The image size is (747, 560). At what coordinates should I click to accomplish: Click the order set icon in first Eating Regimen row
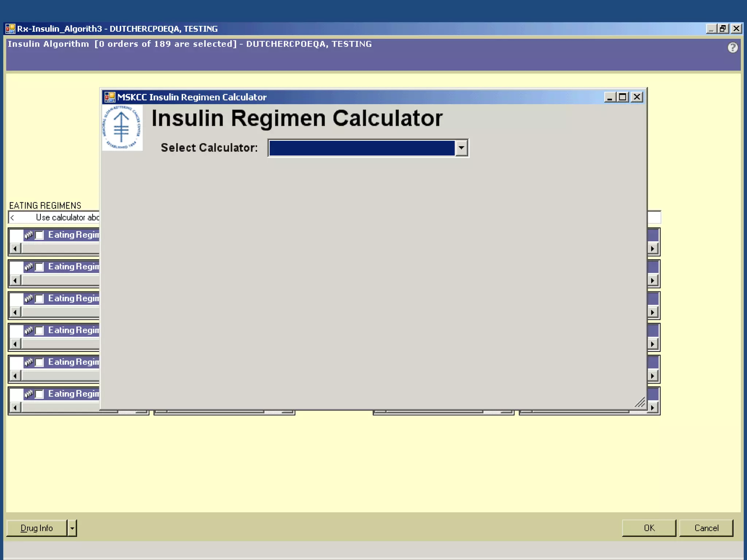[x=29, y=235]
